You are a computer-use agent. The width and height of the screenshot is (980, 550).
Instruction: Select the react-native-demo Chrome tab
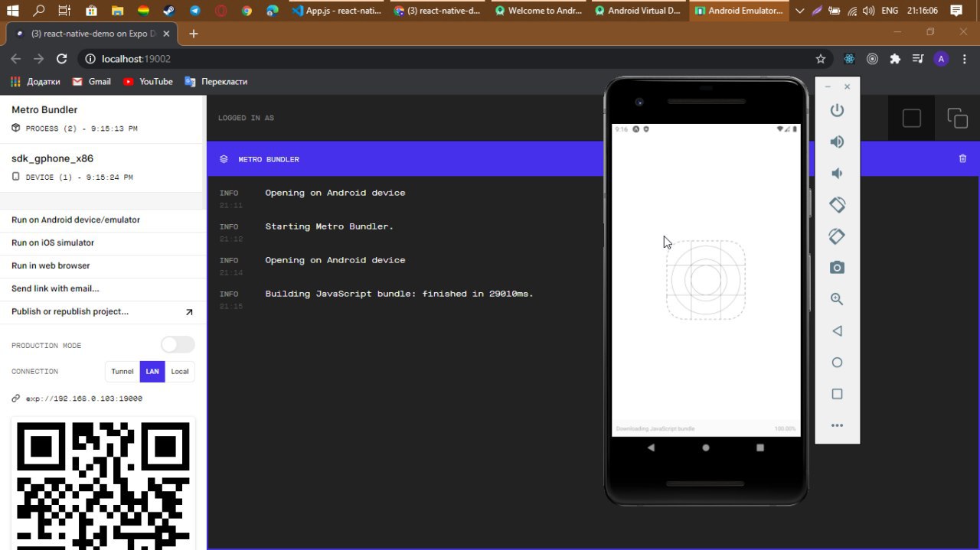point(91,34)
